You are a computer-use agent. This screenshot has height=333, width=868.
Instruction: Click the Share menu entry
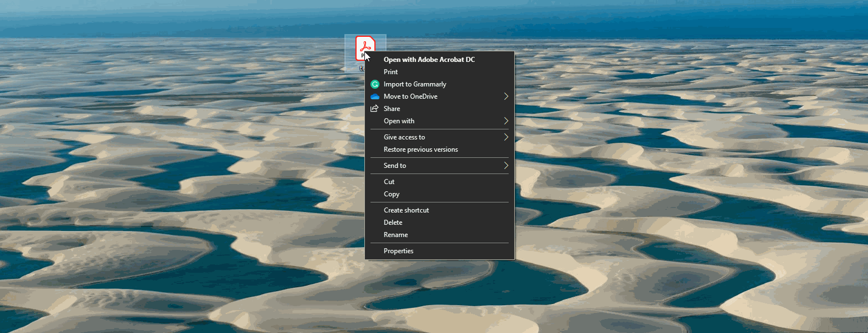[x=440, y=109]
